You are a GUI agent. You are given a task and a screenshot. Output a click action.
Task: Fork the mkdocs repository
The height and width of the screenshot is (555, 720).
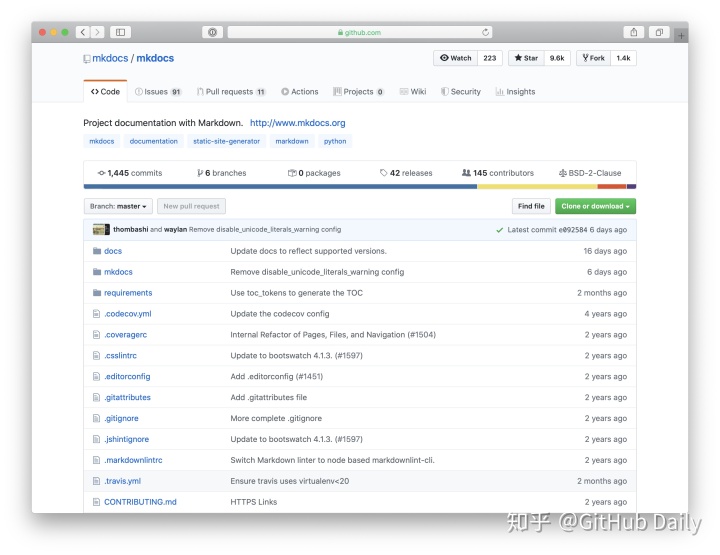click(x=593, y=58)
